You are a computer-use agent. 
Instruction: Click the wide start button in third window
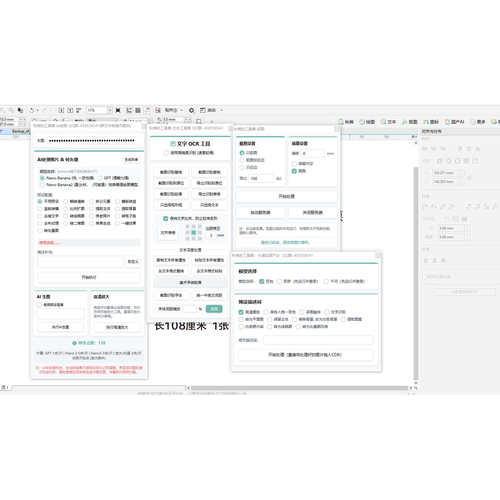pos(287,196)
